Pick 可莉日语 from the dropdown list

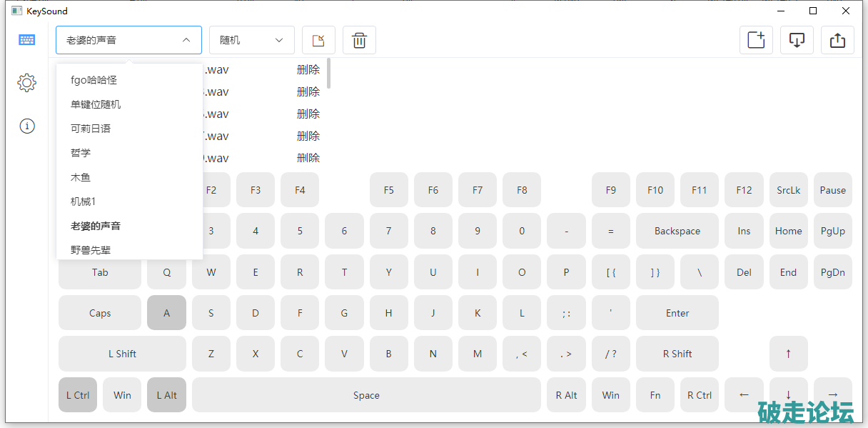coord(91,129)
